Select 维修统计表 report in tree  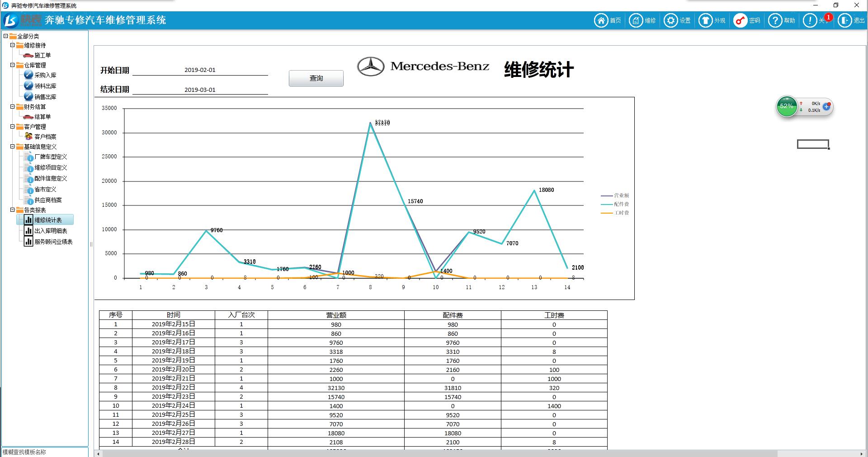[x=45, y=220]
